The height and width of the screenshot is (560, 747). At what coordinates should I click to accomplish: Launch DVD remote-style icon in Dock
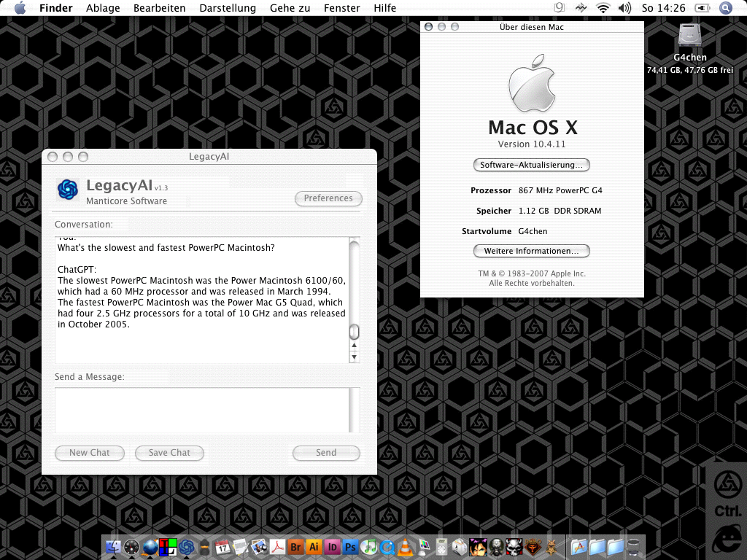pos(441,547)
